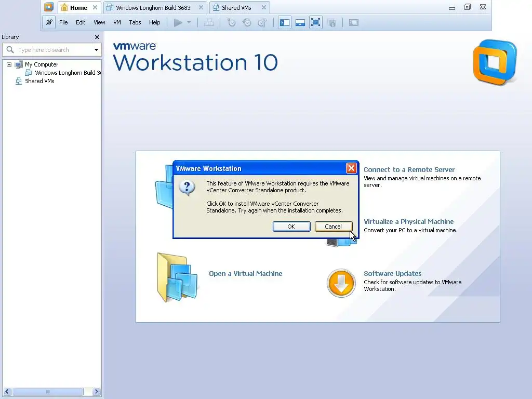532x399 pixels.
Task: Select Shared VMs in the library tree
Action: pyautogui.click(x=39, y=81)
